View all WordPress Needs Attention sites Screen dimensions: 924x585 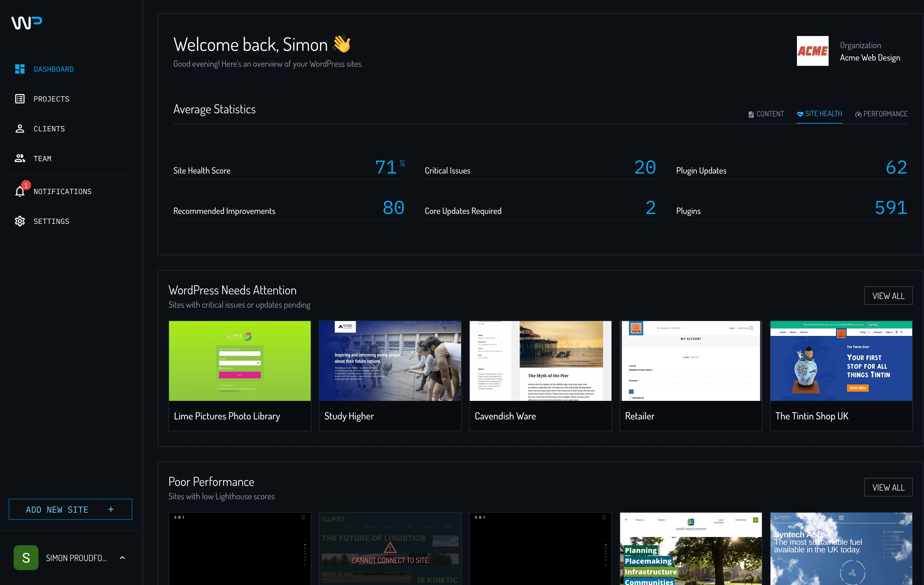888,296
